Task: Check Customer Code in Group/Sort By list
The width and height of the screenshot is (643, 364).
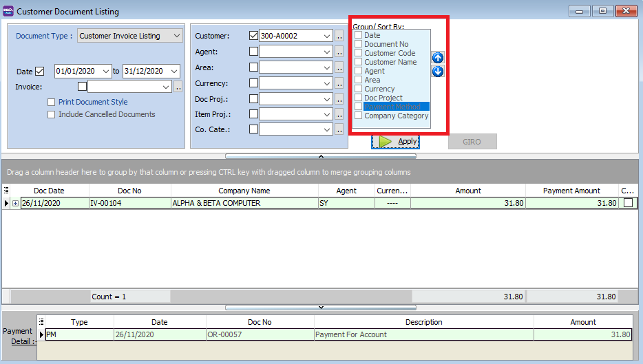Action: [x=359, y=53]
